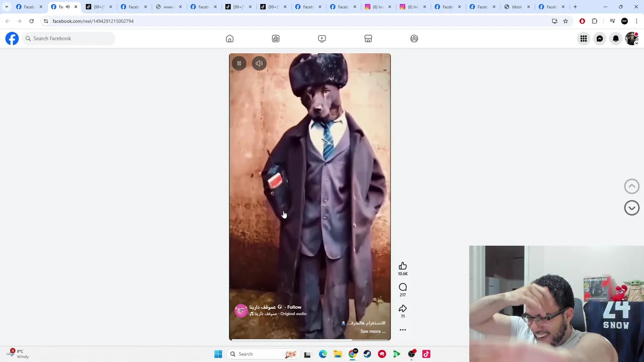Open Google Play Games from taskbar
The image size is (644, 362).
[396, 354]
